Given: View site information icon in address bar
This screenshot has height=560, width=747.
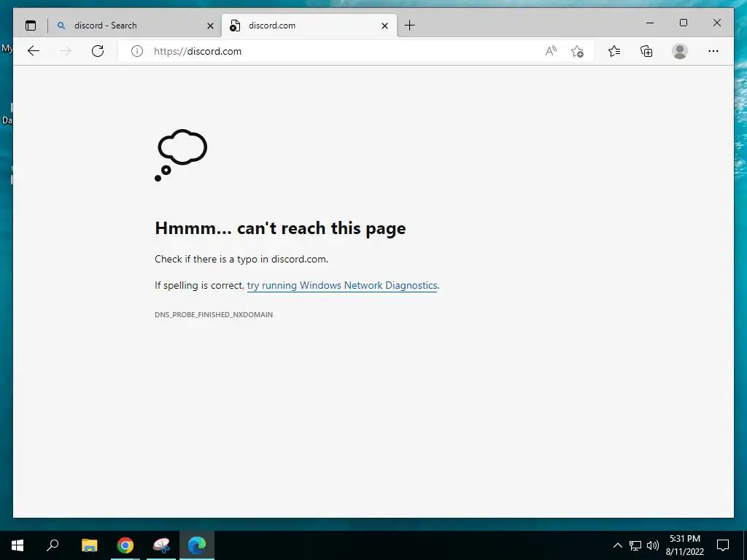Looking at the screenshot, I should pos(136,51).
